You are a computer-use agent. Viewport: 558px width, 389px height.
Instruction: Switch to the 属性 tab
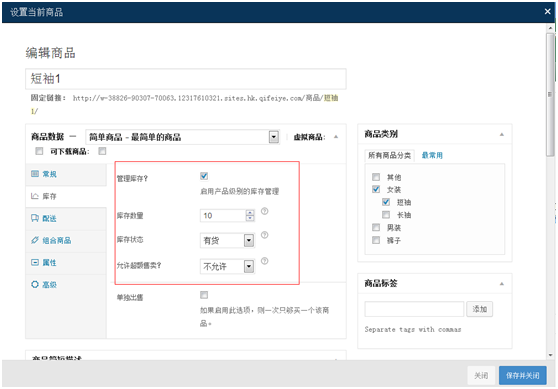pos(66,263)
